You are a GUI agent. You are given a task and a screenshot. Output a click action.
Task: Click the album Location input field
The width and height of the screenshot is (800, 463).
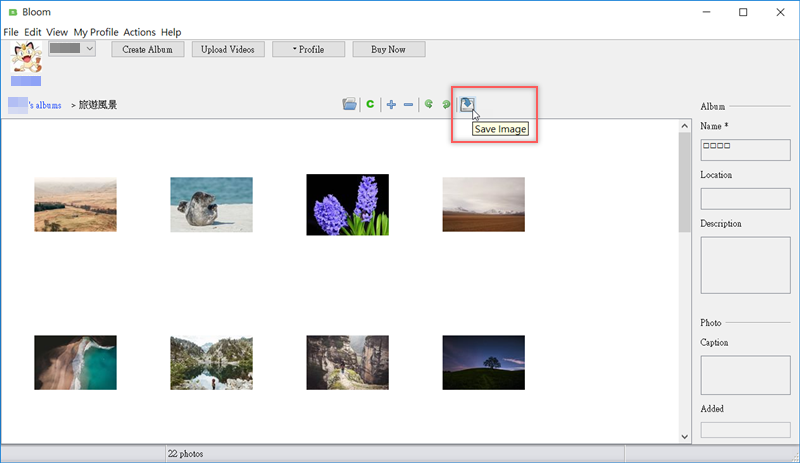tap(745, 198)
